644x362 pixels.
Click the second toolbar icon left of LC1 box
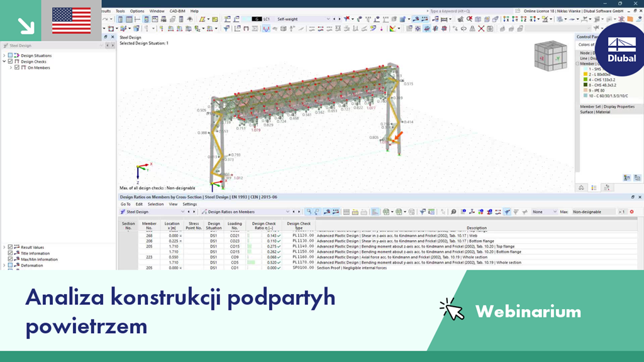tap(236, 19)
